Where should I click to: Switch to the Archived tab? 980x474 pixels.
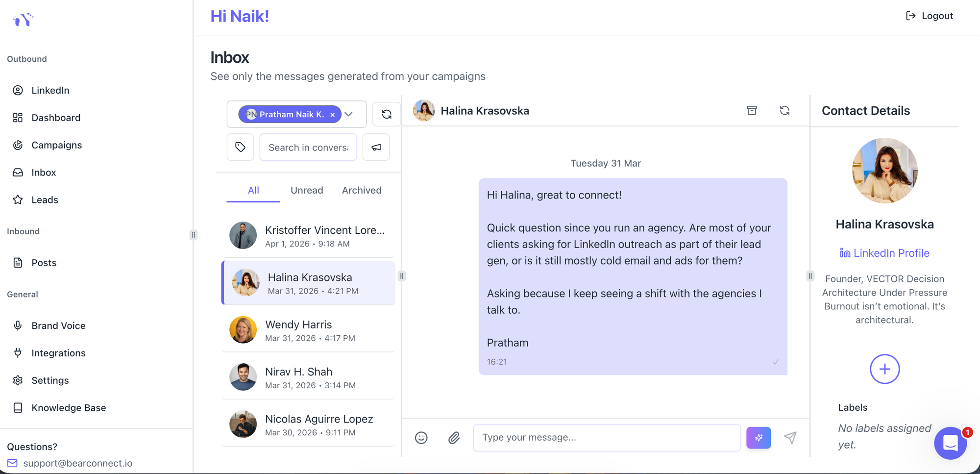(x=362, y=190)
